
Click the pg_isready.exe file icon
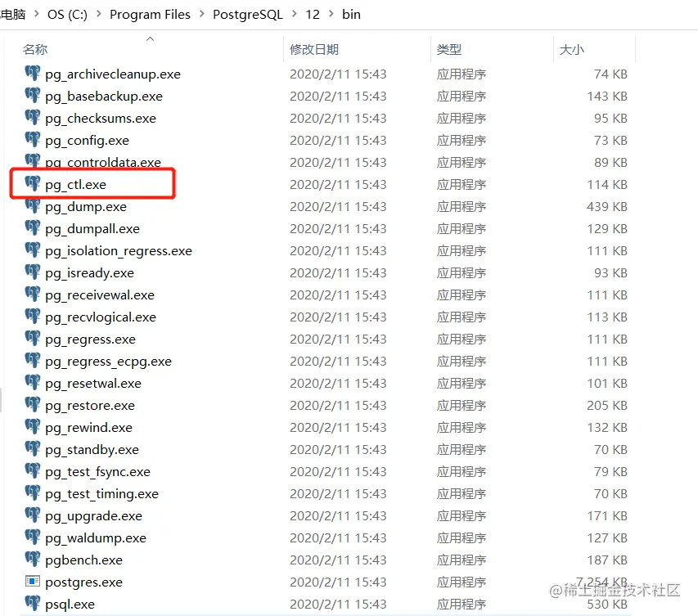(33, 272)
